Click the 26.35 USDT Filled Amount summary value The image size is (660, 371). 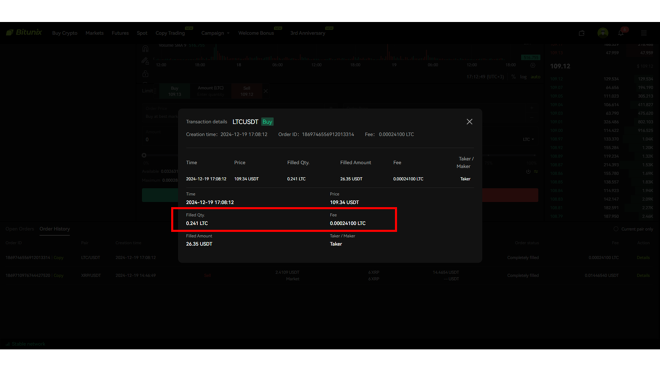click(199, 244)
